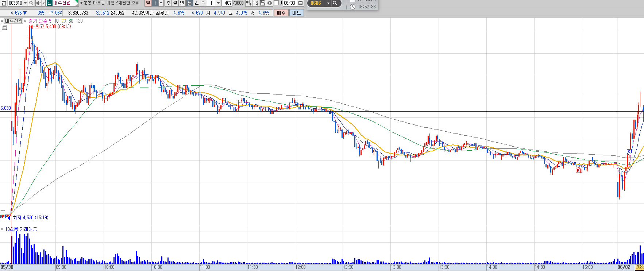The width and height of the screenshot is (644, 271).
Task: Click the stock search magnifier icon
Action: 31,3
